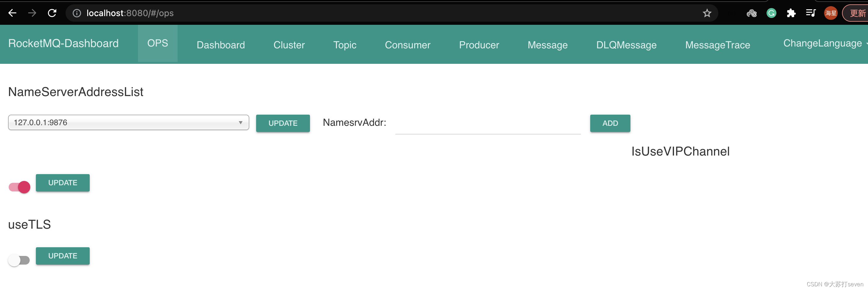
Task: Open the DLQMessage tab
Action: coord(626,45)
